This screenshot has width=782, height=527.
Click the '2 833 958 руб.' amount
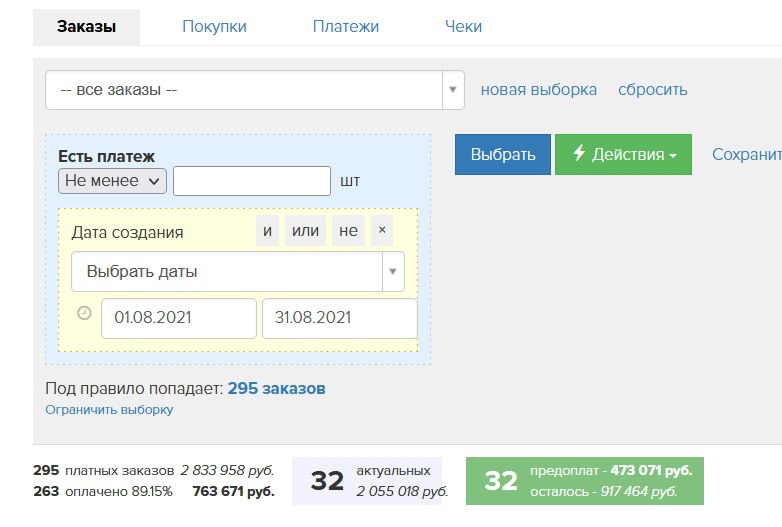coord(227,470)
